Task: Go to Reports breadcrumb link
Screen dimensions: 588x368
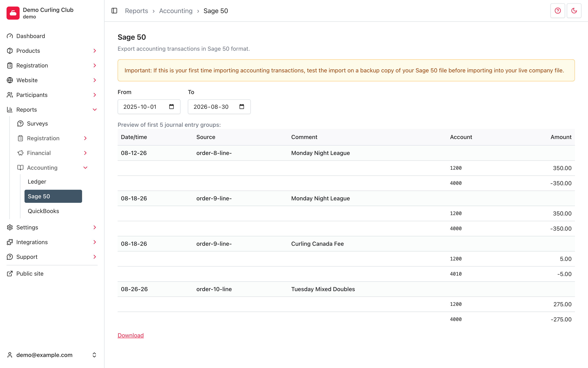Action: pyautogui.click(x=136, y=11)
